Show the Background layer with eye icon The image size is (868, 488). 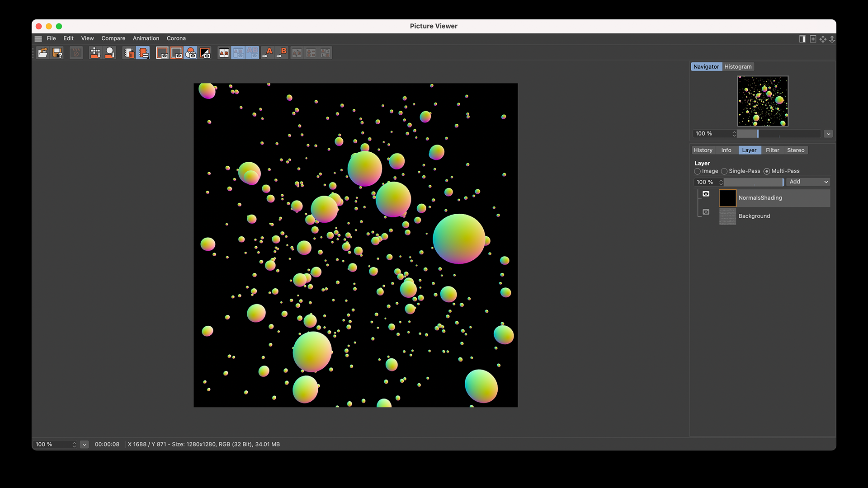(x=706, y=212)
